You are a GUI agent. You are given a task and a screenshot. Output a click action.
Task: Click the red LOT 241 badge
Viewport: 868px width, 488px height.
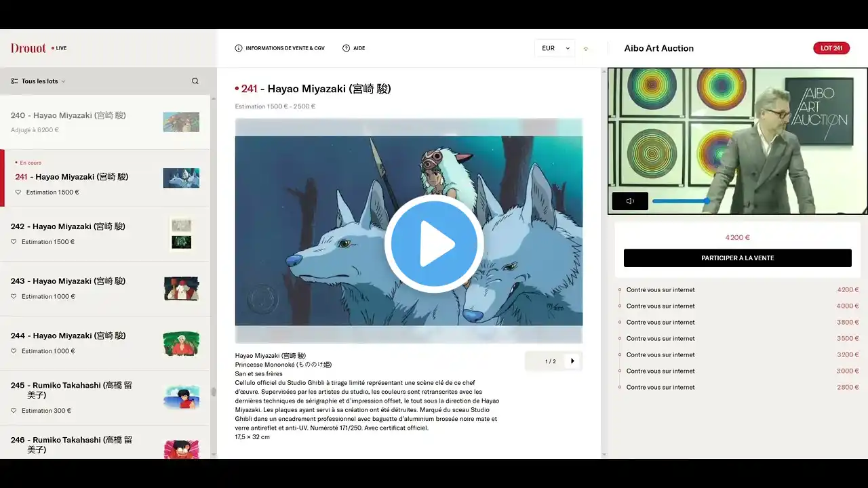pyautogui.click(x=831, y=48)
